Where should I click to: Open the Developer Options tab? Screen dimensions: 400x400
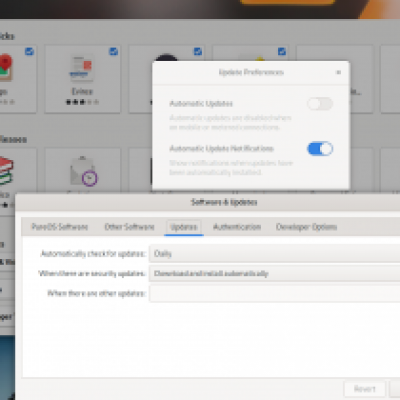pyautogui.click(x=306, y=227)
